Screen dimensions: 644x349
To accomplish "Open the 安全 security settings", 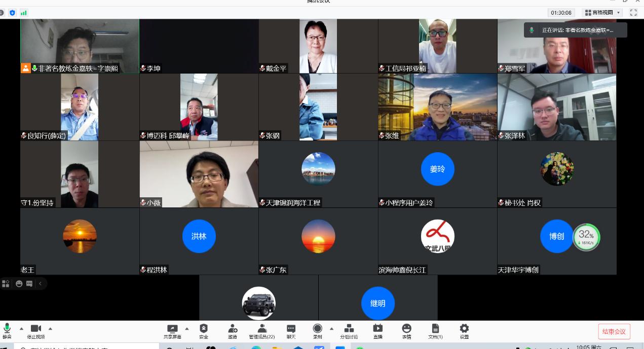I will pyautogui.click(x=204, y=332).
